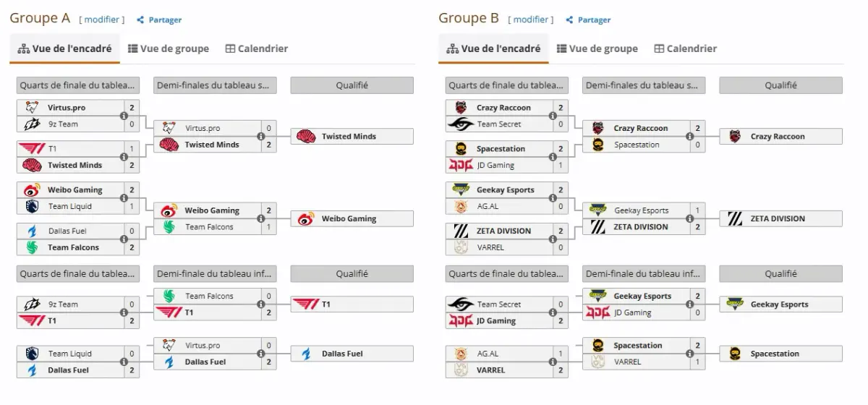The height and width of the screenshot is (405, 868).
Task: Click the Dallas Fuel logo in Groupe A Qualifié
Action: pos(306,354)
